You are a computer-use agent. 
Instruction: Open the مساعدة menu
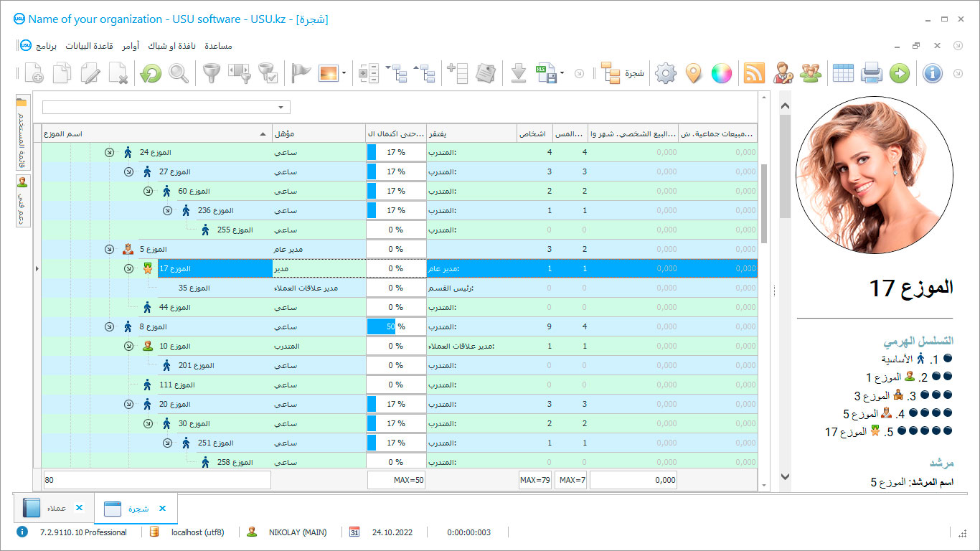coord(218,46)
